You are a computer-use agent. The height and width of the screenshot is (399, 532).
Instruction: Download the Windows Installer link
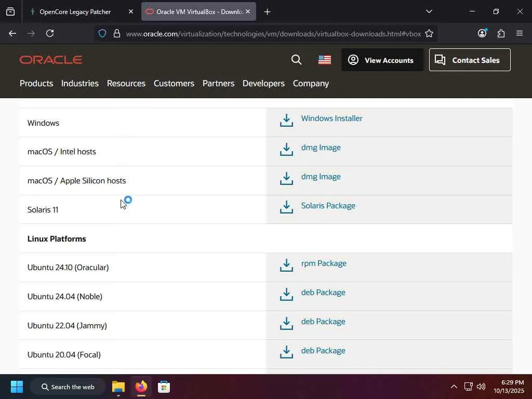pyautogui.click(x=331, y=118)
